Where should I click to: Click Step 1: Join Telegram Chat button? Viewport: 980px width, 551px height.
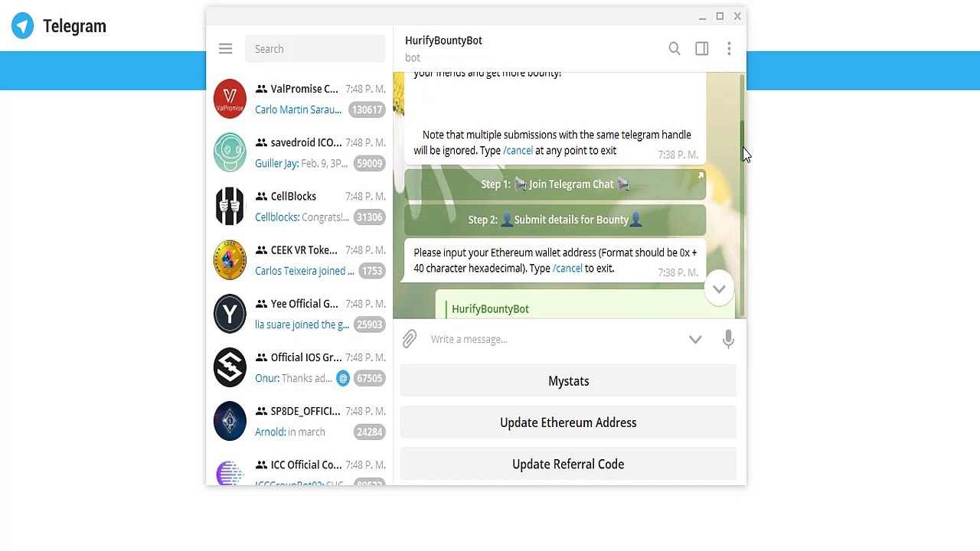point(555,184)
